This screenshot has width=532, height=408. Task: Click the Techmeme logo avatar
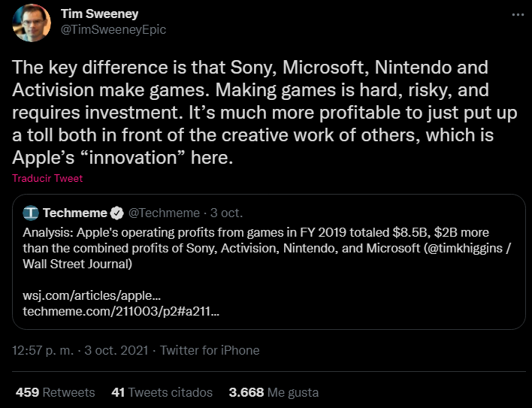click(x=31, y=213)
